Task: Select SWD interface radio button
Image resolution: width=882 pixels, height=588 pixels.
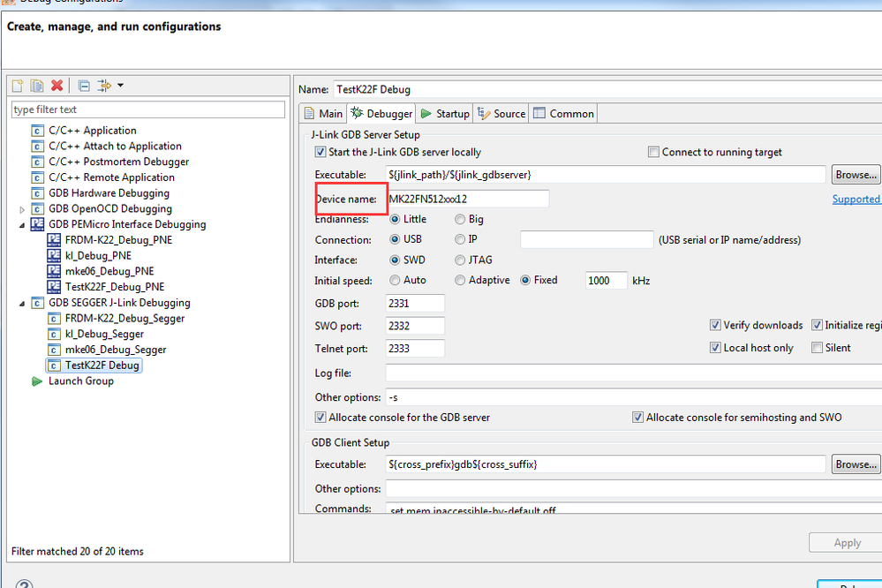Action: pyautogui.click(x=395, y=260)
